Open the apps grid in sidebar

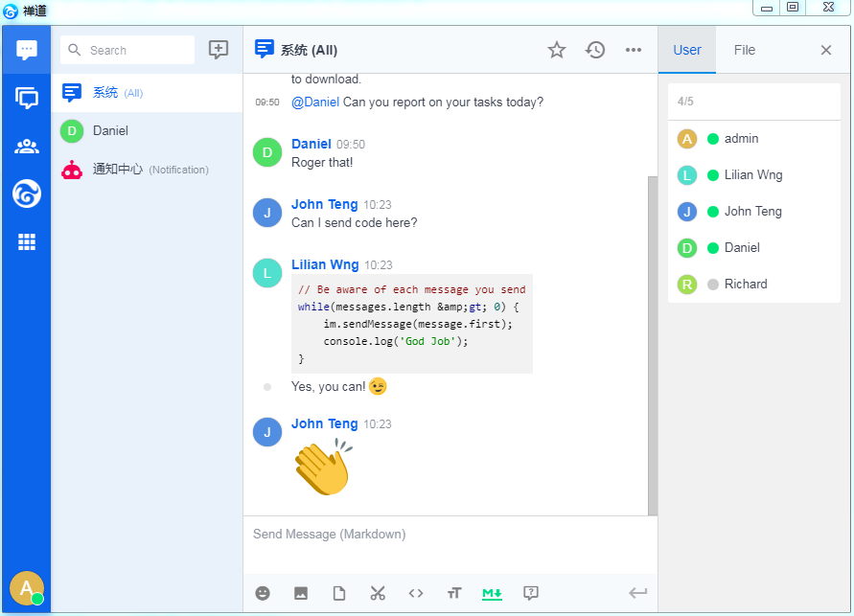(x=27, y=242)
